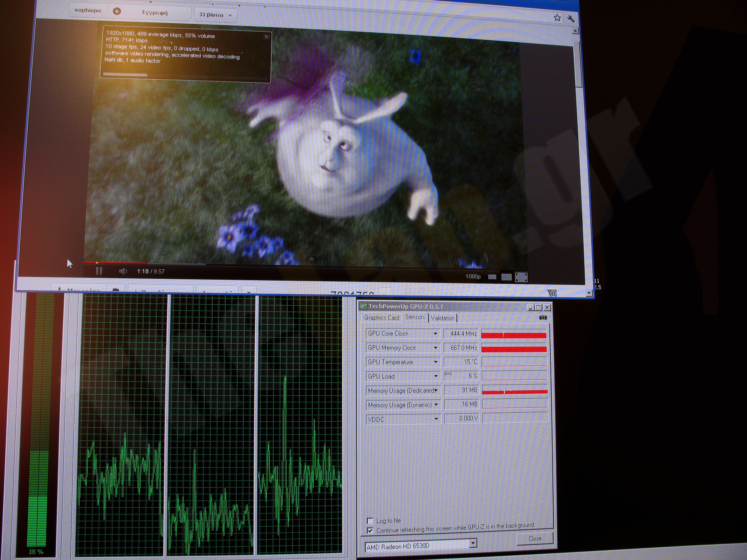Expand the 33 βίντεο dropdown

[215, 15]
